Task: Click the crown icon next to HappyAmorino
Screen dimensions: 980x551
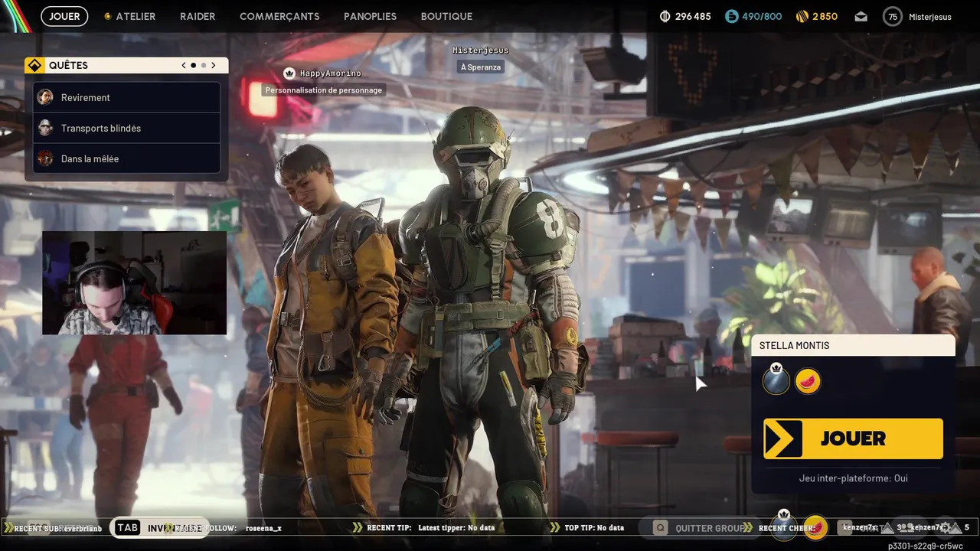Action: pos(289,73)
